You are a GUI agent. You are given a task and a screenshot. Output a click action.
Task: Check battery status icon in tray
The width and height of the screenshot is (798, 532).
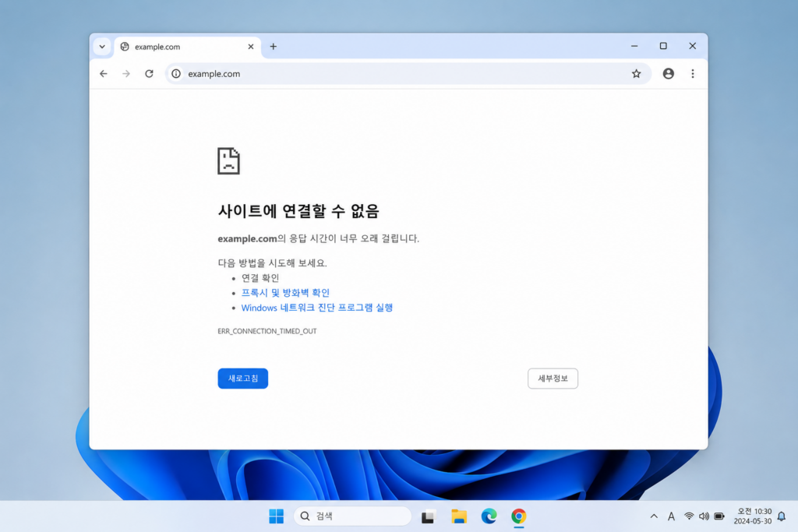[719, 516]
